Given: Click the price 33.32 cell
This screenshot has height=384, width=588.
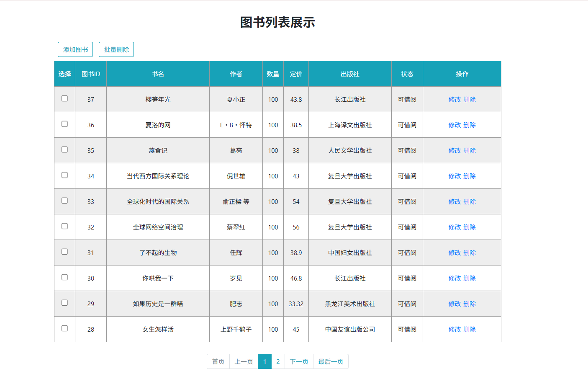Looking at the screenshot, I should [x=296, y=304].
